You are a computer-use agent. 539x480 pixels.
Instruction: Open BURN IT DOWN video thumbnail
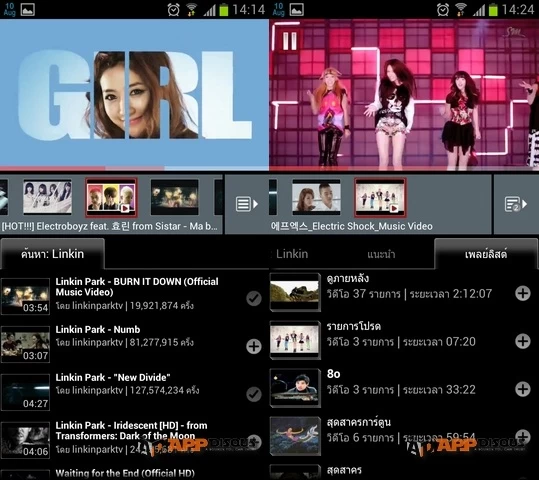point(25,296)
